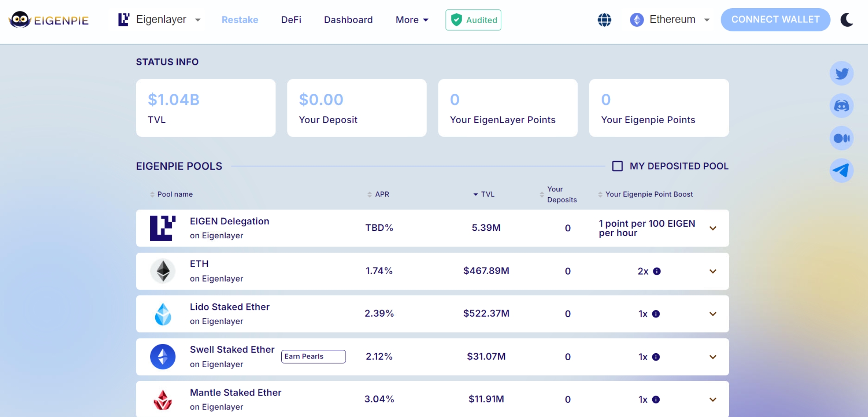The height and width of the screenshot is (417, 868).
Task: Click the Lido Staked Ether icon
Action: click(x=163, y=314)
